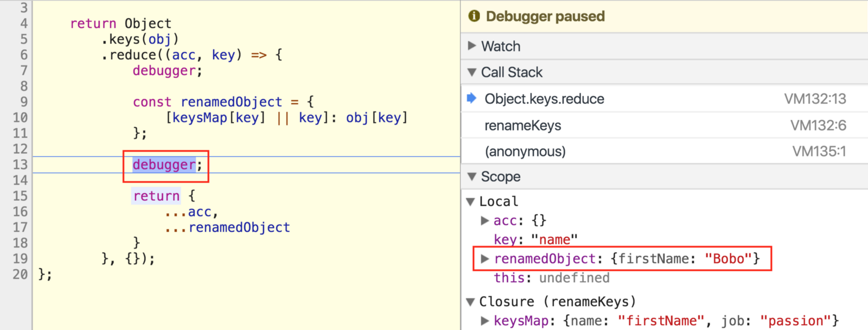Click the key: "name" scope variable
This screenshot has width=868, height=330.
coord(535,239)
